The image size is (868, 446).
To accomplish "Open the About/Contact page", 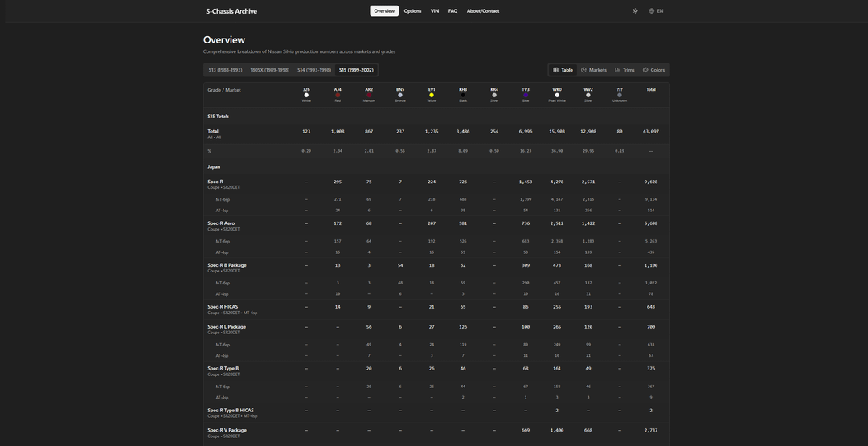I will coord(483,11).
